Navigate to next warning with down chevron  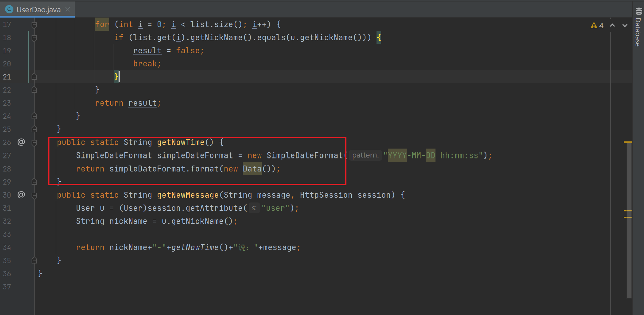coord(625,25)
